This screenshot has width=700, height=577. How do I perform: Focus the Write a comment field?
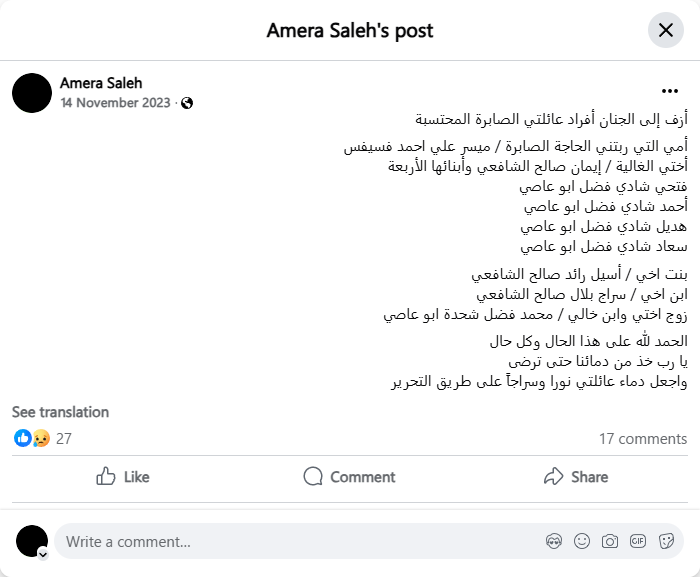point(300,542)
